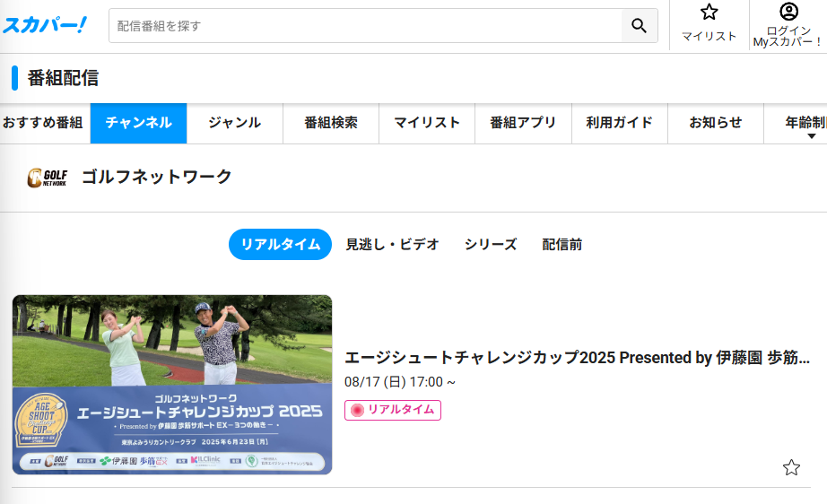Open the エージシュートチャレンジカップ2025 Presented by title
The width and height of the screenshot is (827, 504).
577,358
